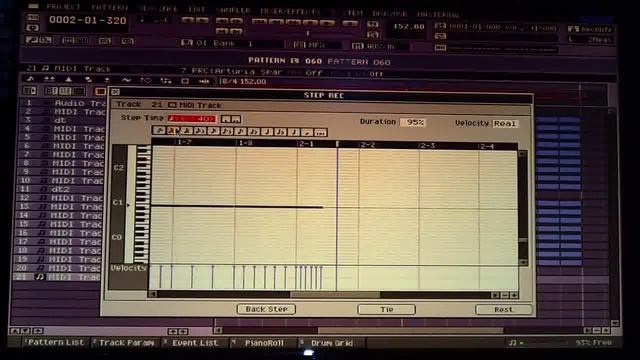The image size is (640, 360).
Task: Click the C2 label on piano keyboard
Action: click(119, 167)
